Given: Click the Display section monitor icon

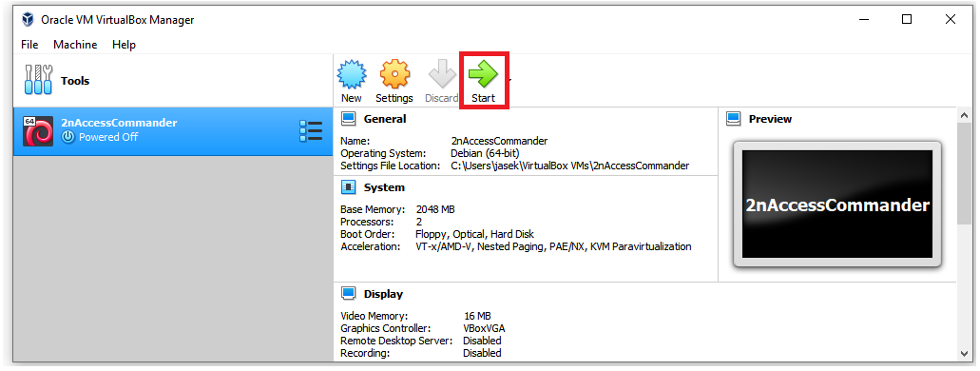Looking at the screenshot, I should tap(348, 294).
